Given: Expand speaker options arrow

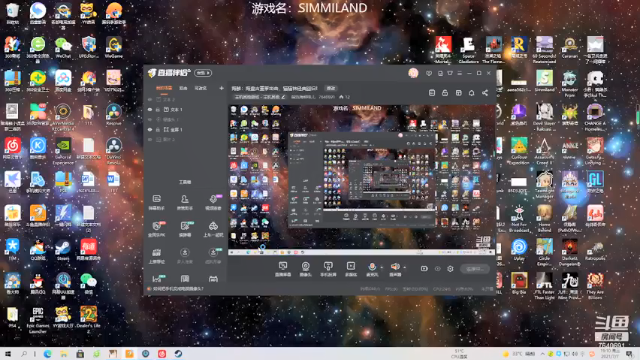Looking at the screenshot, I should [404, 268].
